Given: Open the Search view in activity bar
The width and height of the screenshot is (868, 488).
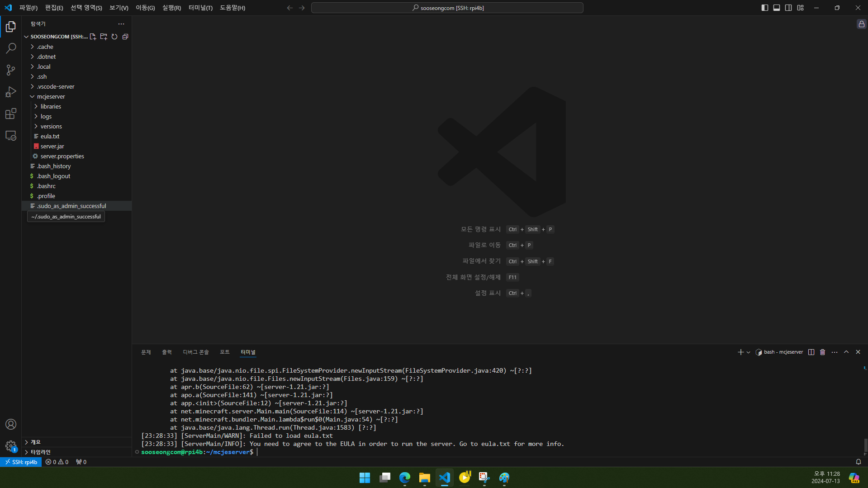Looking at the screenshot, I should (11, 48).
